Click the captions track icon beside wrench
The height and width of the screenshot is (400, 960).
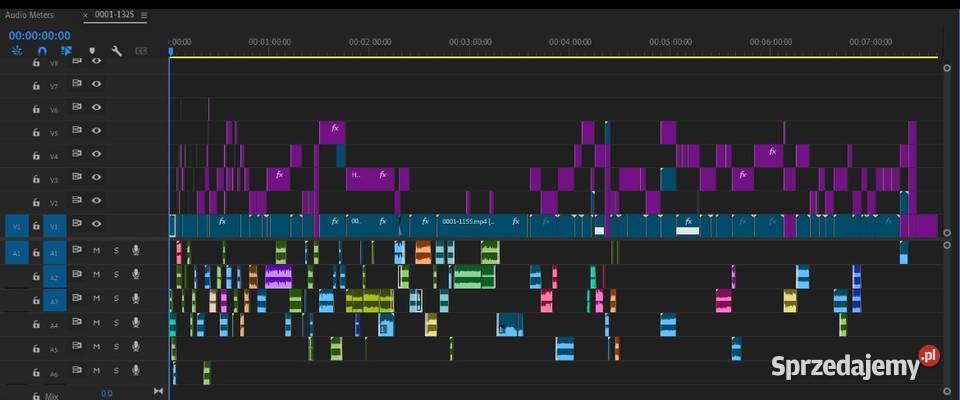coord(141,50)
